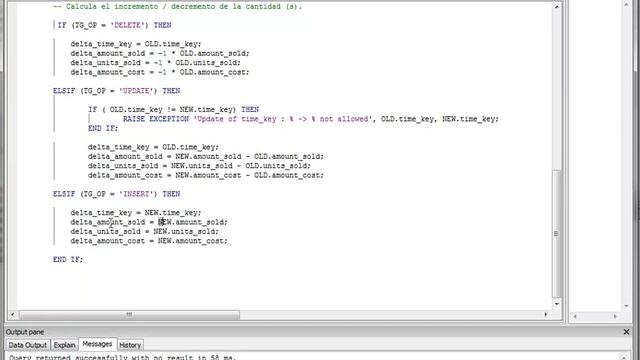Select the Messages tab
Image resolution: width=640 pixels, height=360 pixels.
(x=97, y=344)
